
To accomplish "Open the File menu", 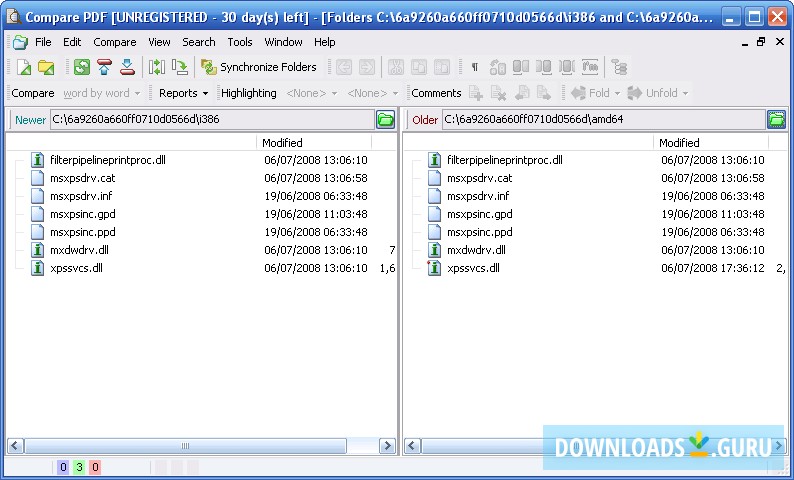I will [43, 42].
